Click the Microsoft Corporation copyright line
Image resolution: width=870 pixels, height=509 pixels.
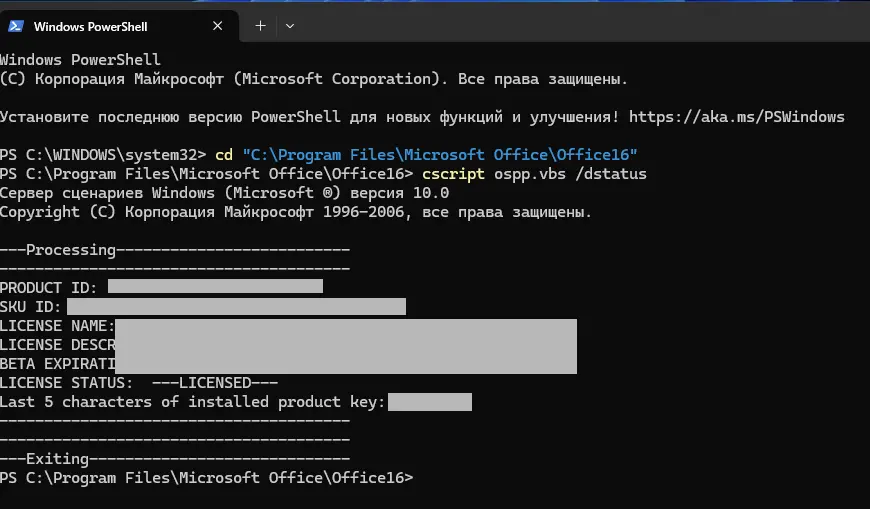click(x=314, y=79)
